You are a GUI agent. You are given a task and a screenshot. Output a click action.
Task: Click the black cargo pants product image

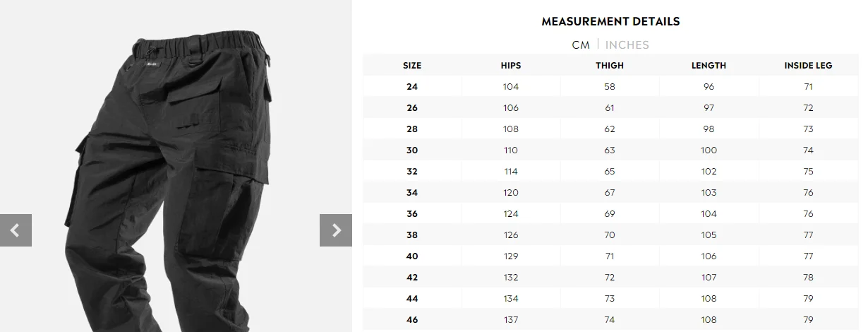[176, 177]
